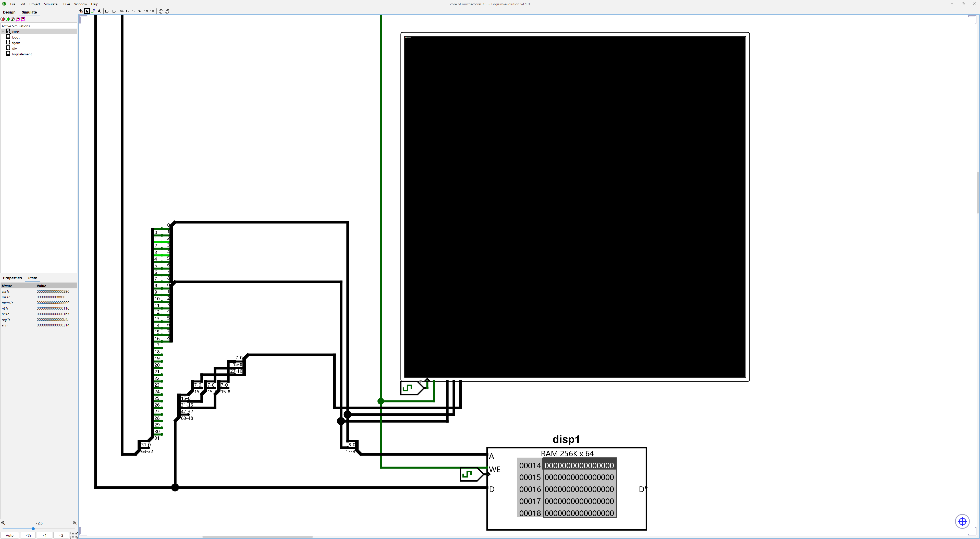Switch to the State tab
Viewport: 980px width, 539px height.
point(33,278)
